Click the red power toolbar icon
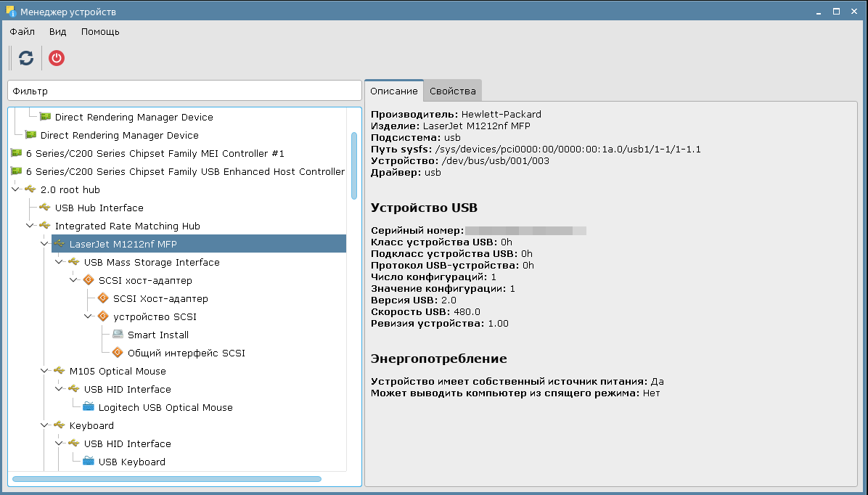The image size is (868, 495). [x=57, y=58]
